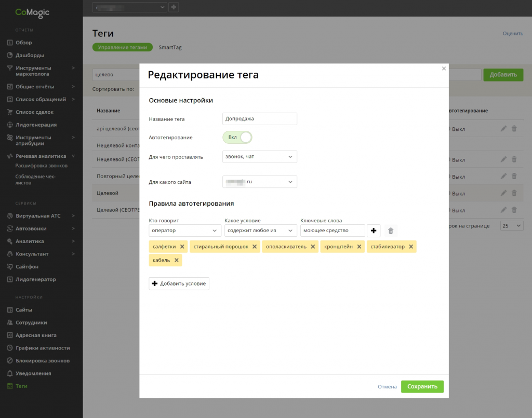Toggle the Автотегирование switch off

(x=237, y=138)
